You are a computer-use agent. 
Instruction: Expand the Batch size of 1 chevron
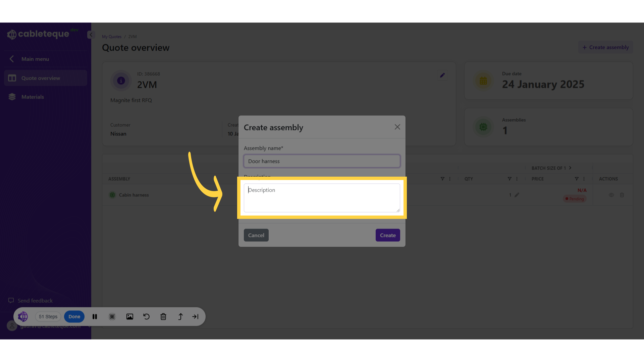570,168
